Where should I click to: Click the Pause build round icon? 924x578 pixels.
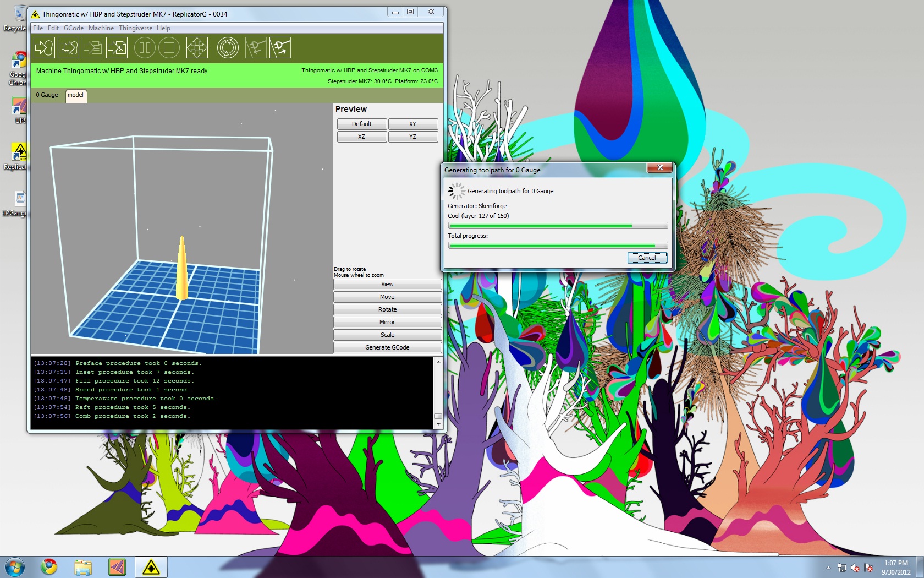coord(145,48)
